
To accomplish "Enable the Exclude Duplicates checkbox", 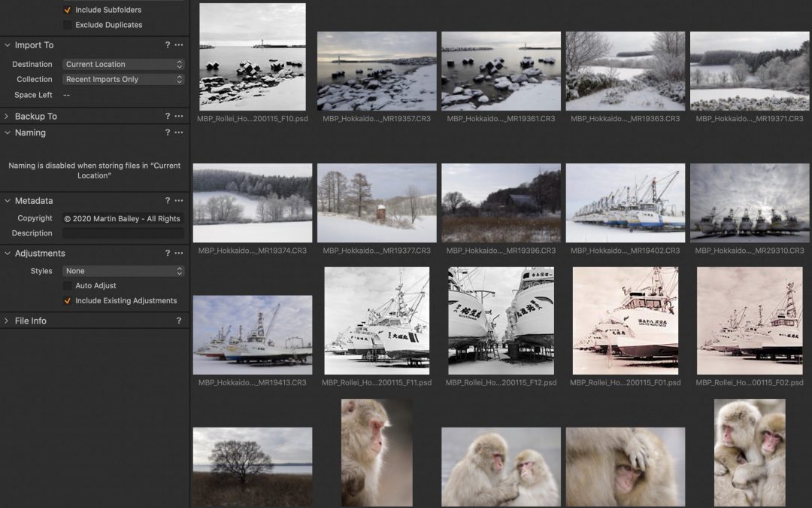I will (68, 25).
